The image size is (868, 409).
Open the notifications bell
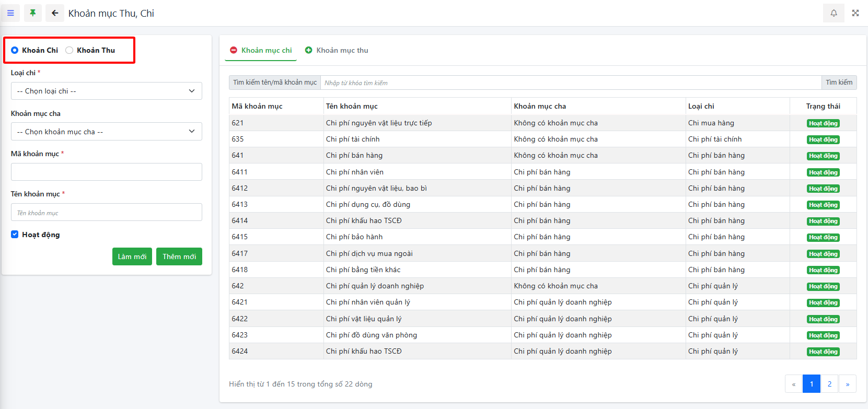(834, 13)
